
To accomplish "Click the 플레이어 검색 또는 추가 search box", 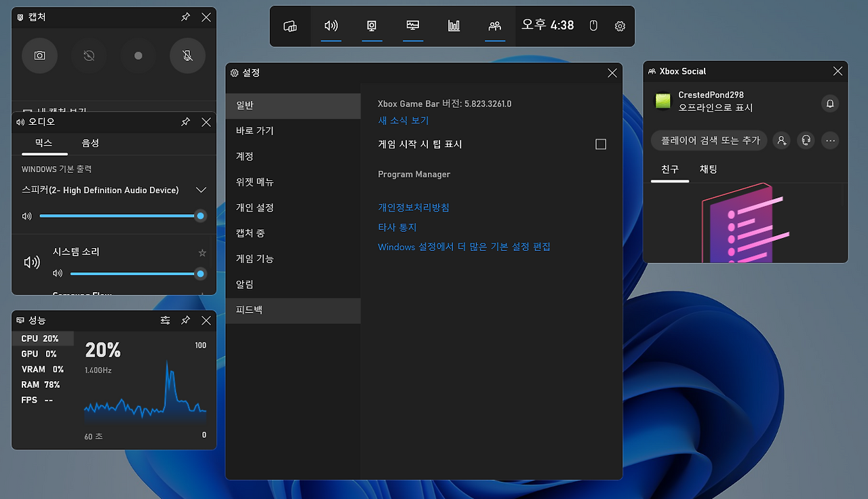I will [709, 140].
